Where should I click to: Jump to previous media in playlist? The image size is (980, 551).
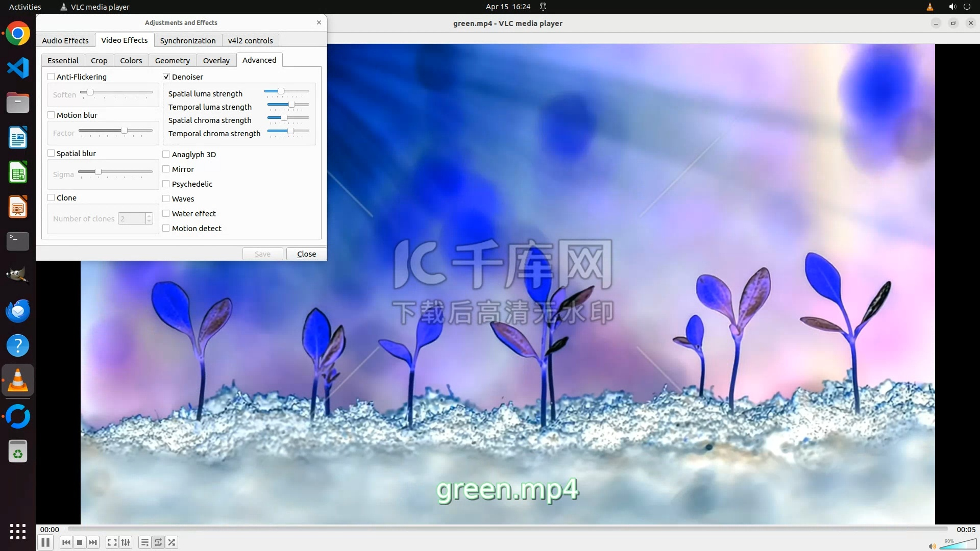click(66, 542)
